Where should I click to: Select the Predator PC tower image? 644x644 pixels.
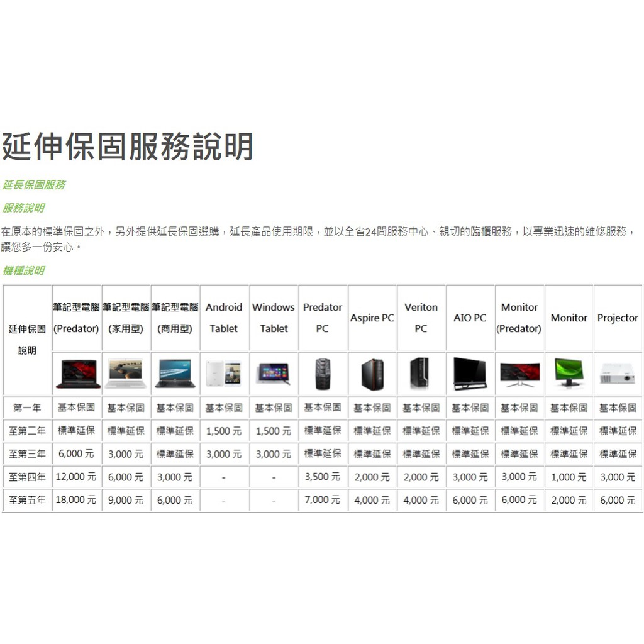coord(323,374)
